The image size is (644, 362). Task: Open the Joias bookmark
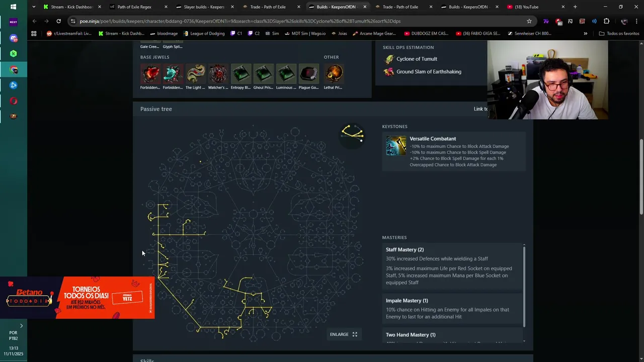point(339,34)
